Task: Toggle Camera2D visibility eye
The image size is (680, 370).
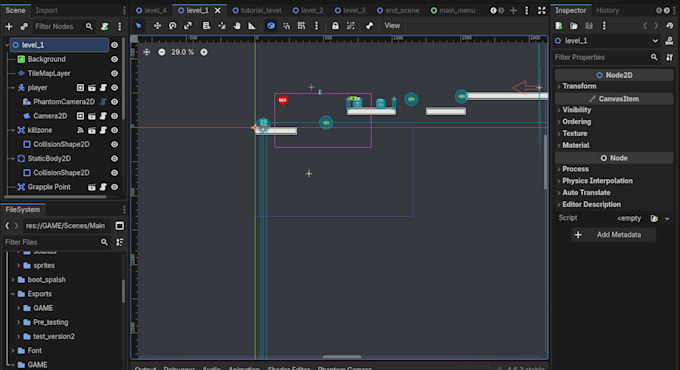Action: [x=114, y=116]
